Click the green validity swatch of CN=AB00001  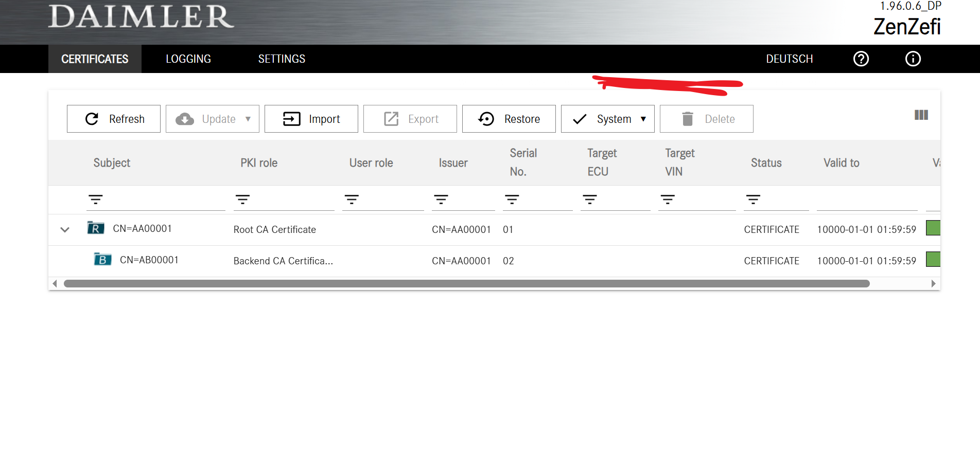[x=933, y=259]
